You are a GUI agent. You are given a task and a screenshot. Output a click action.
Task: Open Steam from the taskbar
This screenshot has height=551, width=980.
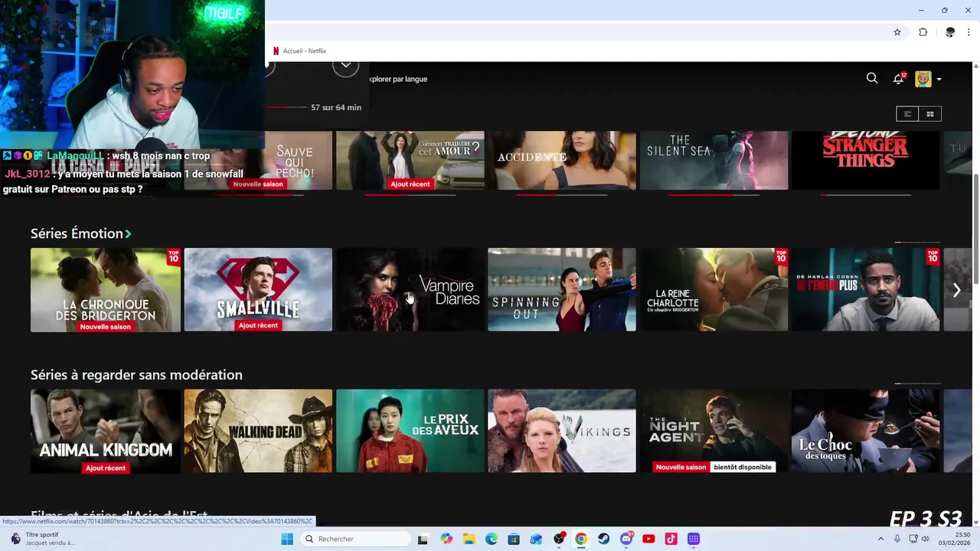click(x=604, y=539)
